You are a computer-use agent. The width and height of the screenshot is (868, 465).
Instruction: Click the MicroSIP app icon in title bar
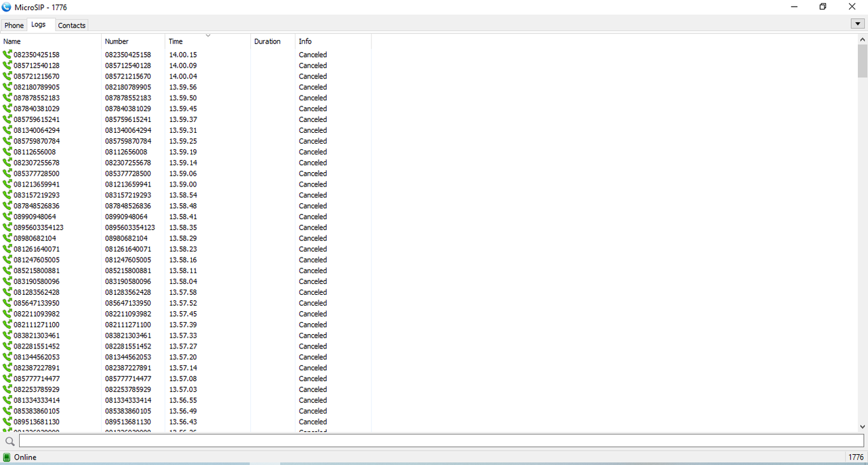7,7
